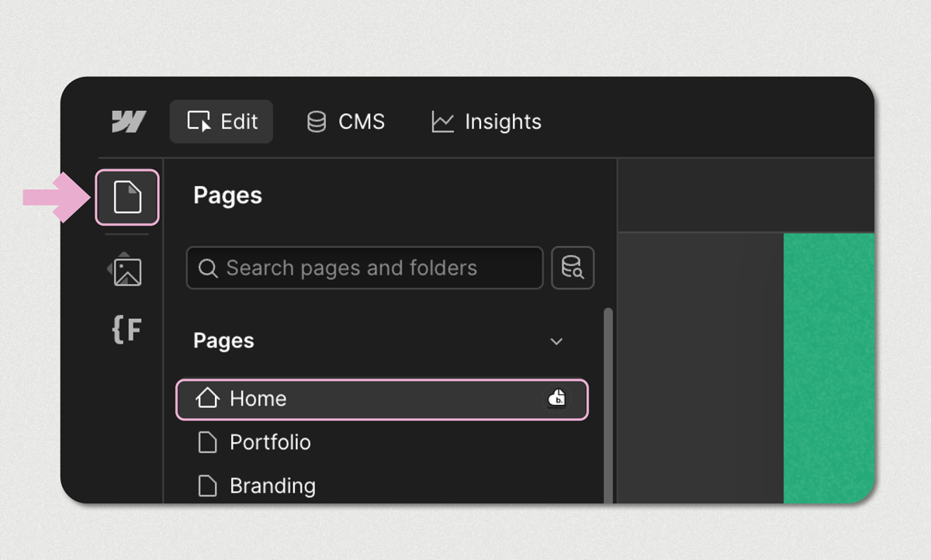Click the branch badge icon on Home row

point(556,399)
